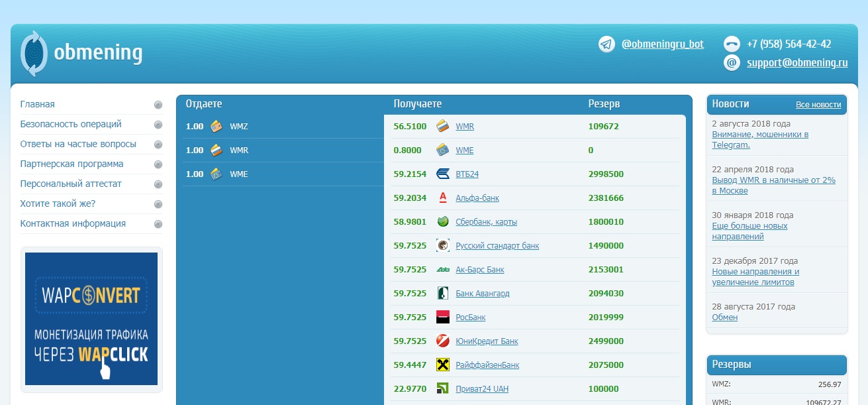Click the Sberbank green logo icon

click(x=443, y=222)
